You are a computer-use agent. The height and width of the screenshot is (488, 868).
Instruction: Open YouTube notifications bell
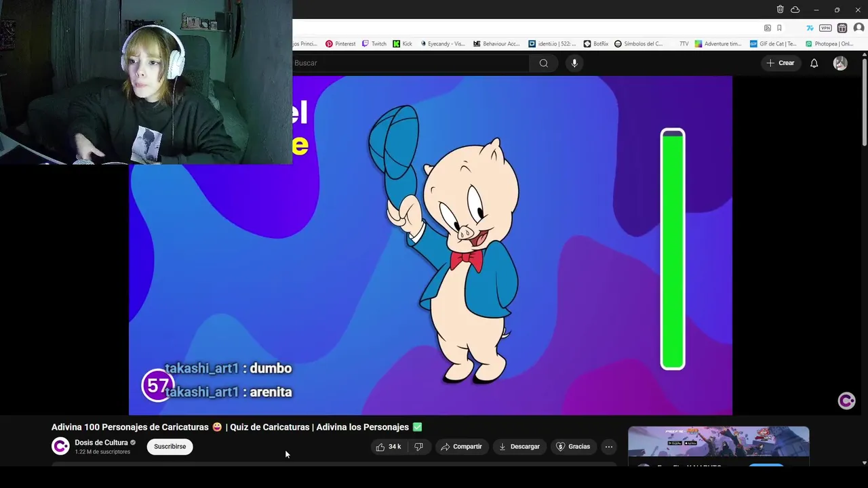click(x=814, y=63)
